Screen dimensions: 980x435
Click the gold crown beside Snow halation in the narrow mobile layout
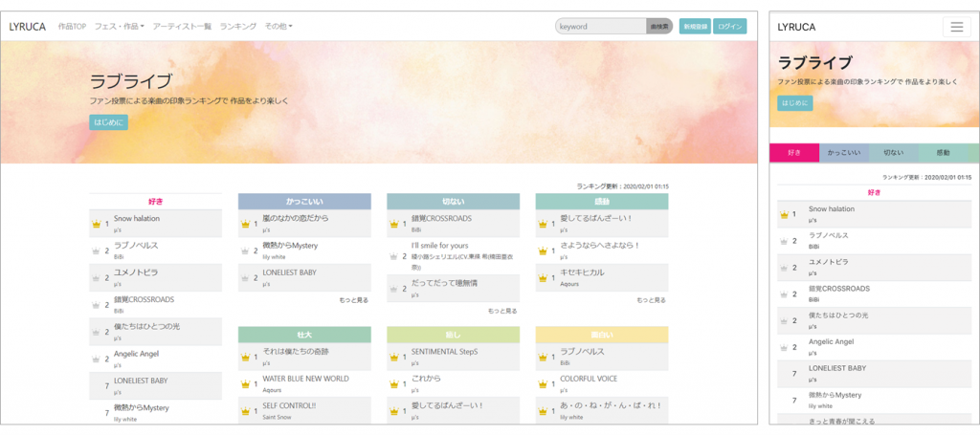pyautogui.click(x=785, y=215)
